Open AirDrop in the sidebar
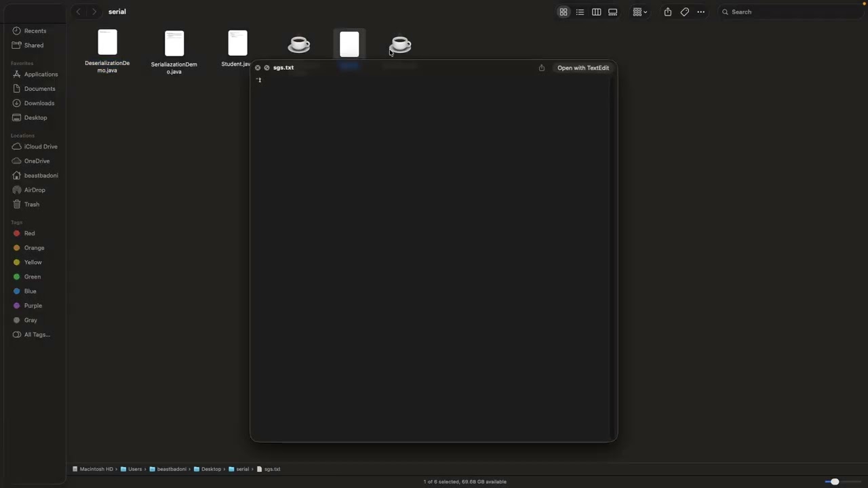Screen dimensions: 868x488 coord(35,190)
